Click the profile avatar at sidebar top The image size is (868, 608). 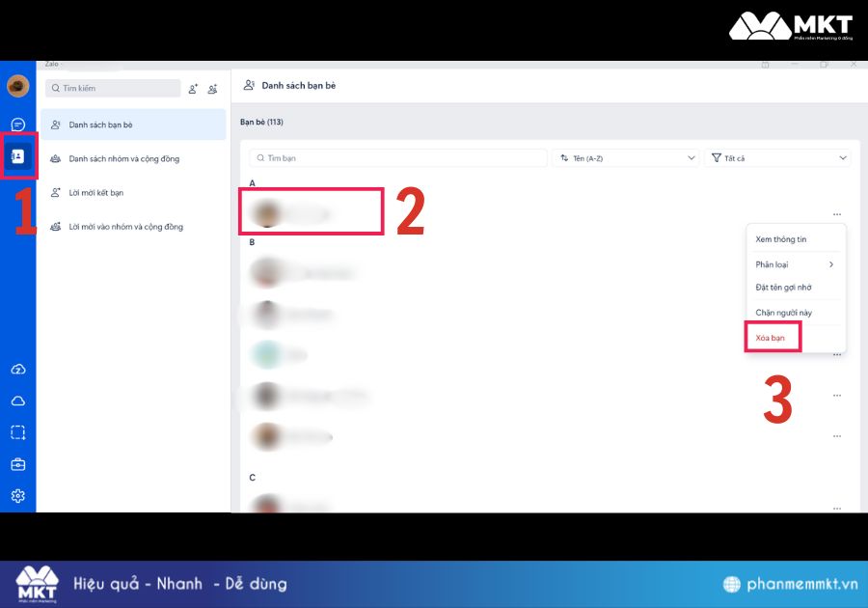pos(17,86)
